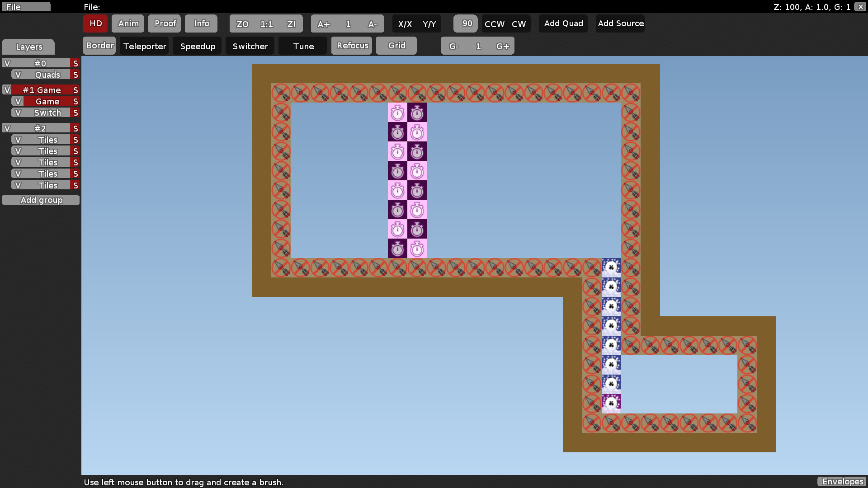Open the Envelopes panel
Image resolution: width=868 pixels, height=488 pixels.
pyautogui.click(x=842, y=482)
